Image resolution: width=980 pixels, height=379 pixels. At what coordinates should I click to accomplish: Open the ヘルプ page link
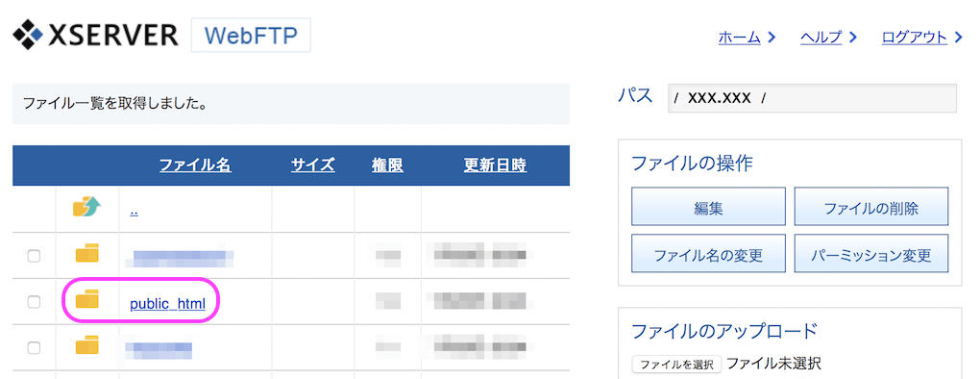point(821,38)
